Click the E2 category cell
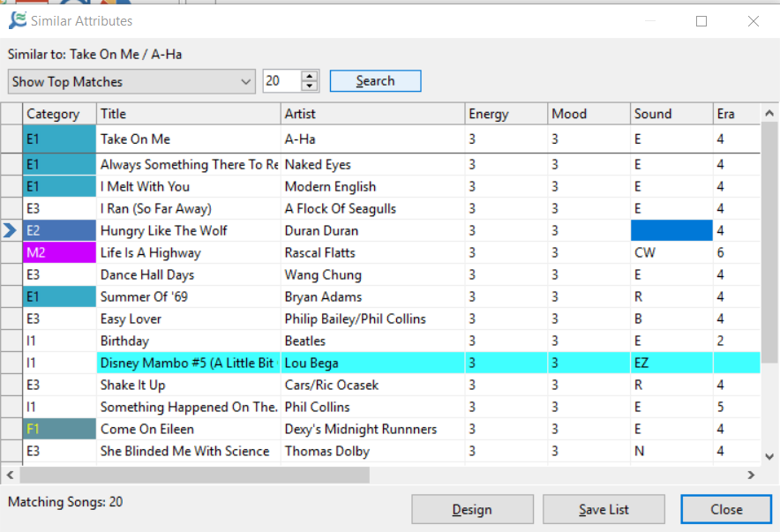780x532 pixels. [59, 230]
